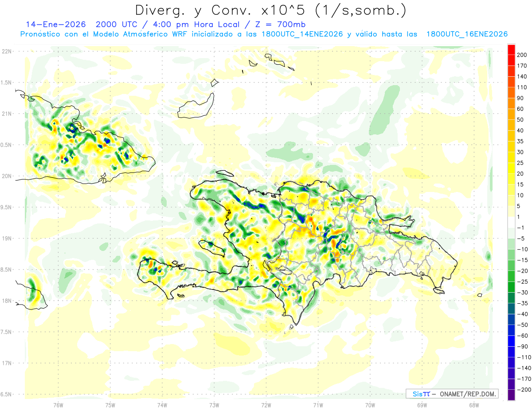This screenshot has height=411, width=532.
Task: Click the "17N" latitude label
Action: 7,363
